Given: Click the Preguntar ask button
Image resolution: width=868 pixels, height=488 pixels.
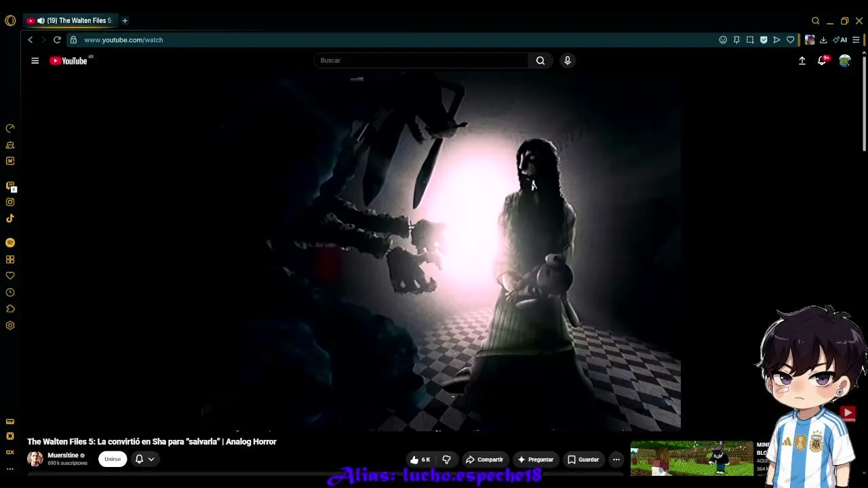Looking at the screenshot, I should pos(536,460).
